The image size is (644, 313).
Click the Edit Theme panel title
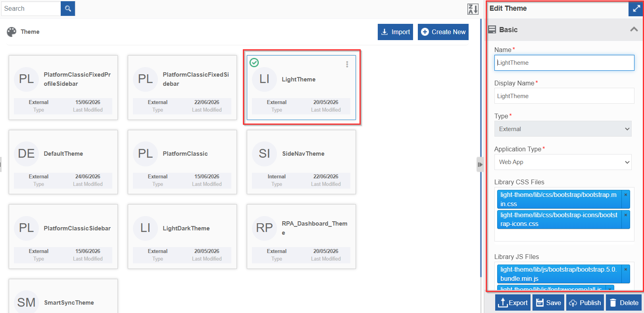(x=508, y=8)
